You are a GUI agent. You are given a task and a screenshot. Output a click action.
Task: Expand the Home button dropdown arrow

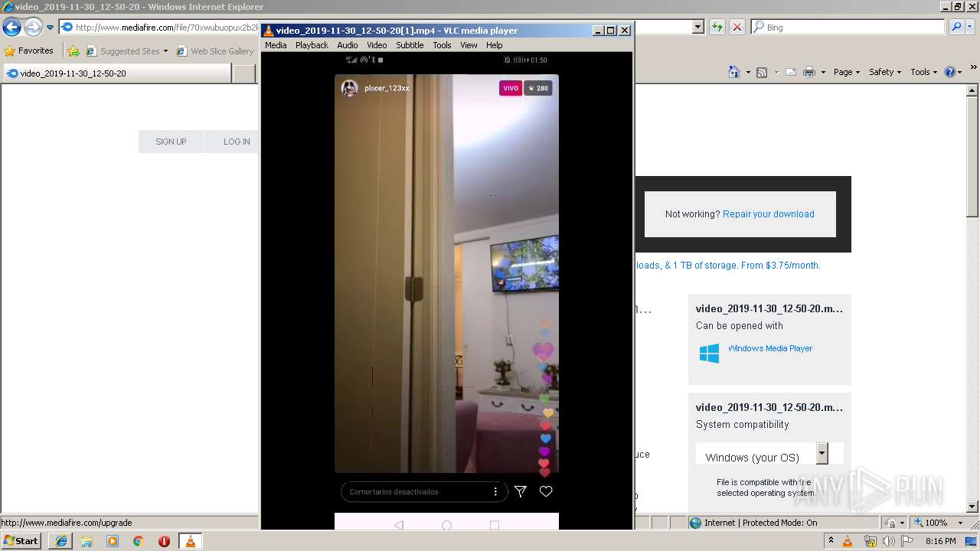coord(747,72)
